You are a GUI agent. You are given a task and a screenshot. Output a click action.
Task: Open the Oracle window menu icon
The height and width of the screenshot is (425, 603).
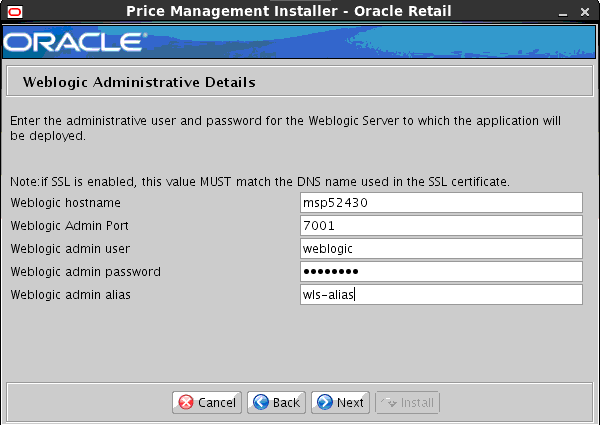15,12
